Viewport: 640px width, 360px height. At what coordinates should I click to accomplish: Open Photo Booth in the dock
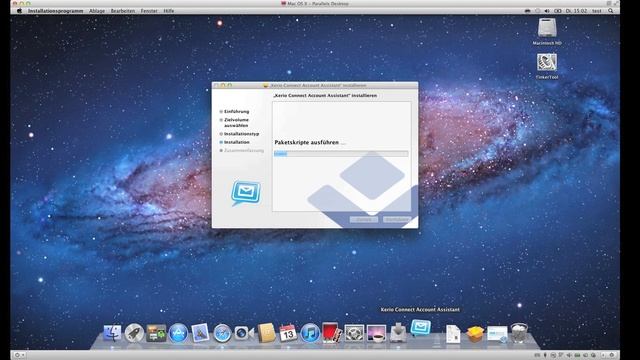pos(331,332)
